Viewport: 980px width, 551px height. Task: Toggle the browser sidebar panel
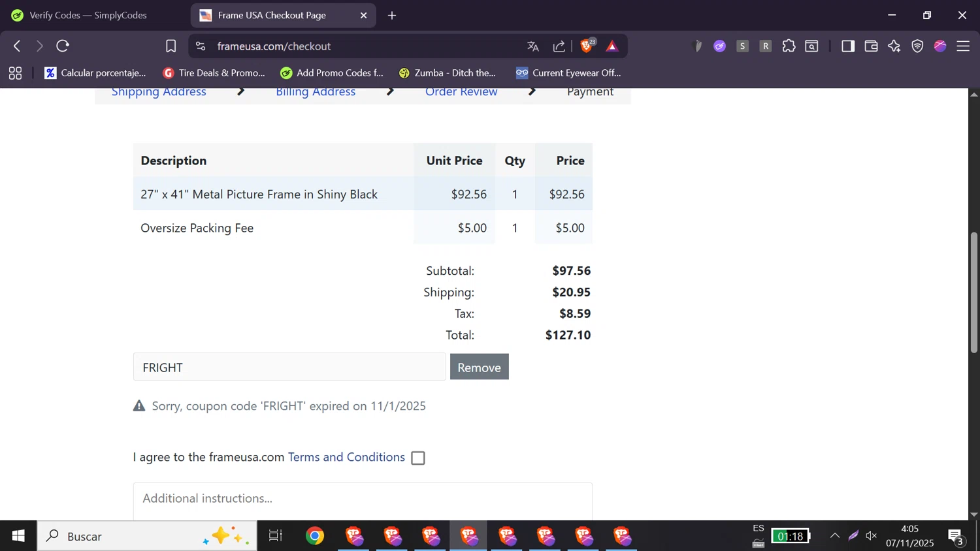click(848, 46)
